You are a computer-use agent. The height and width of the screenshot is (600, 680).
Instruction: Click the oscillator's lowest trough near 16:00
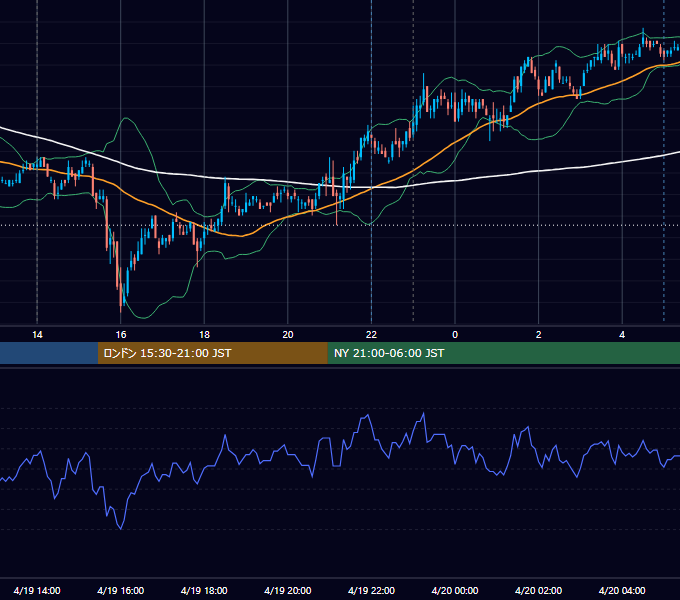121,528
